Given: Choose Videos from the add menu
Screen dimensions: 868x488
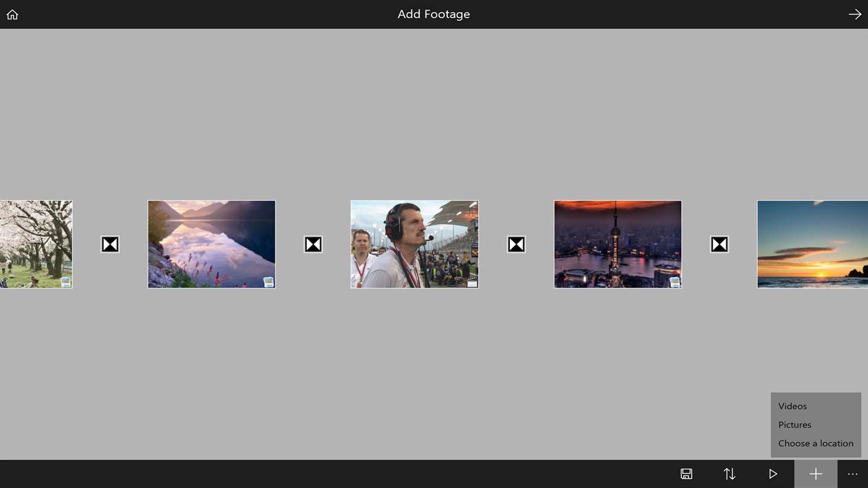Looking at the screenshot, I should (x=792, y=406).
